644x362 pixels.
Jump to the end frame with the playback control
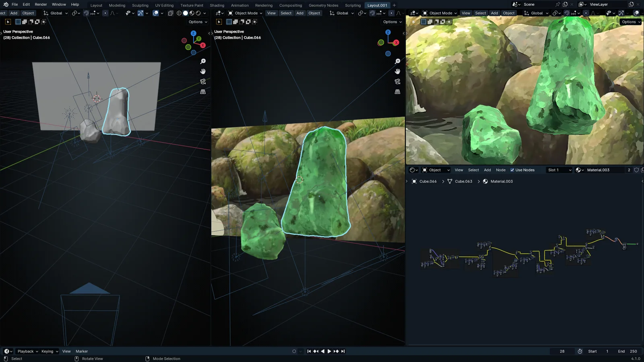pyautogui.click(x=343, y=351)
